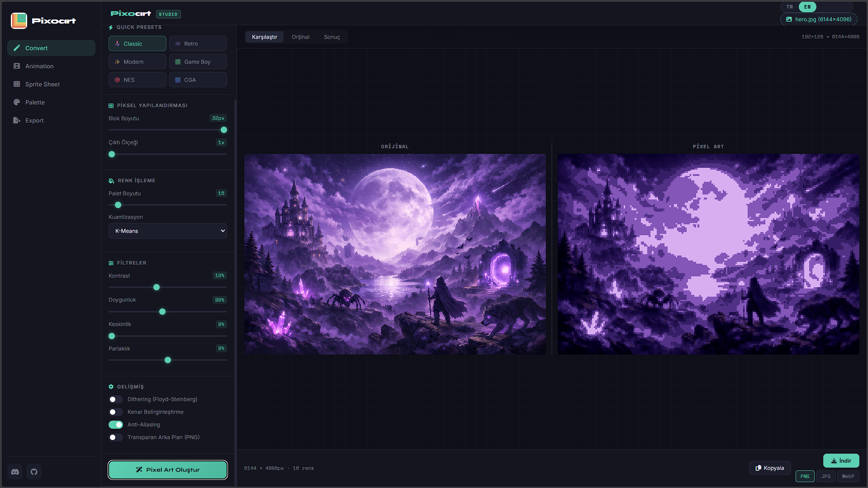Click the pixel art result preview

coord(708,254)
